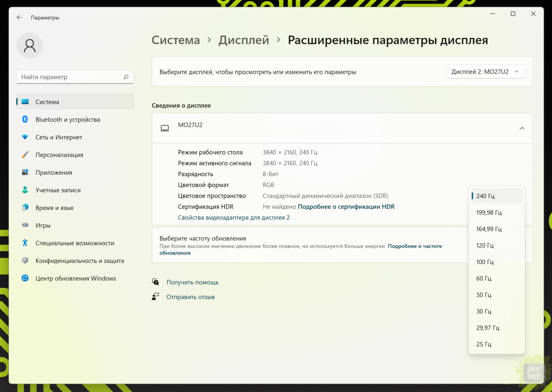Click the Bluetooth icon in sidebar

tap(25, 119)
